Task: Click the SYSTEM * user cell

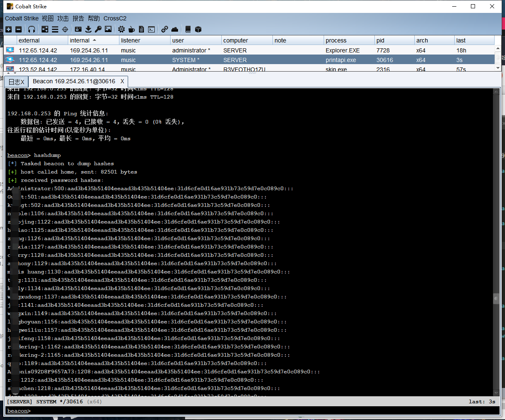Action: click(196, 60)
